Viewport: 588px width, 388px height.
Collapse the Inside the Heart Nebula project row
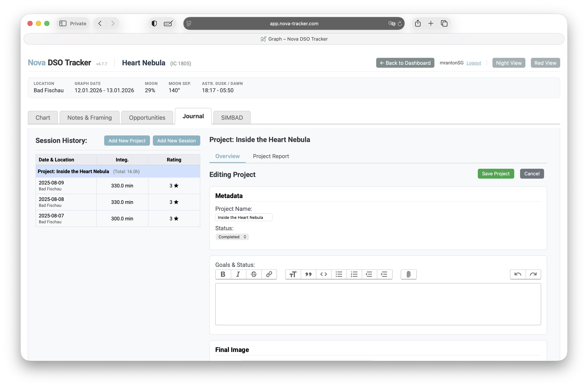[73, 171]
